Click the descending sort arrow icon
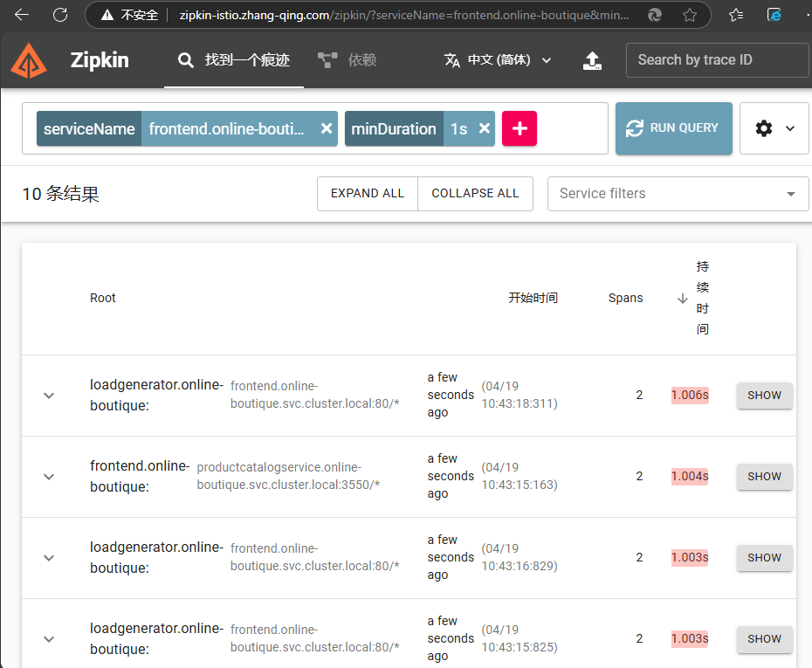 click(x=683, y=299)
